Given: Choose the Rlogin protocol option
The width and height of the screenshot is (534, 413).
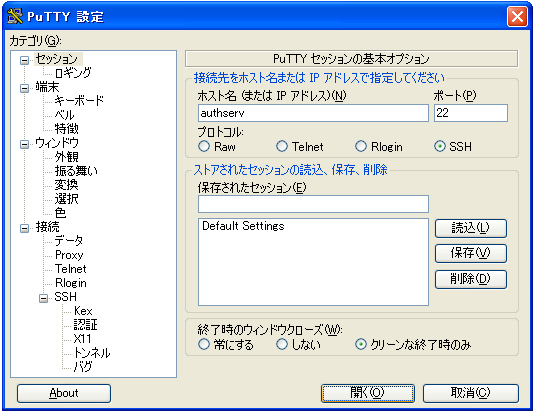Looking at the screenshot, I should [361, 146].
